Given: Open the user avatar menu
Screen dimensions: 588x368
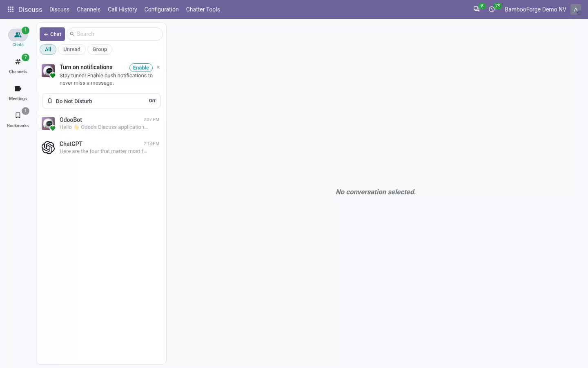Looking at the screenshot, I should 576,9.
